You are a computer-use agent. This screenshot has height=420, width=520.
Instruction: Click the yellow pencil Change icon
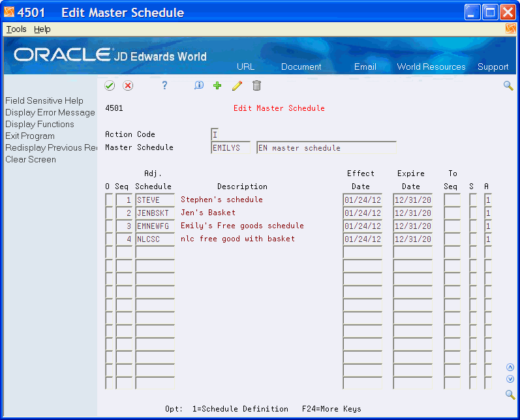coord(237,86)
